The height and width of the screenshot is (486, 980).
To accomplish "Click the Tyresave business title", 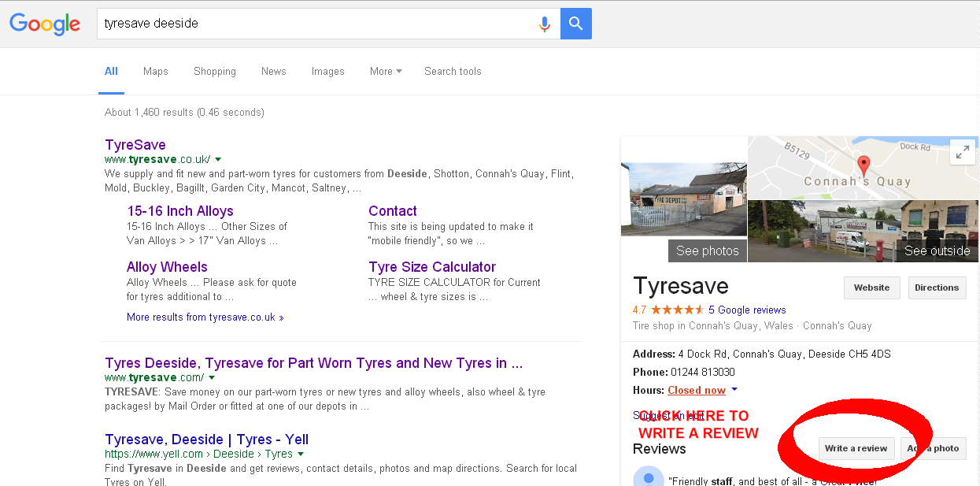I will [681, 286].
